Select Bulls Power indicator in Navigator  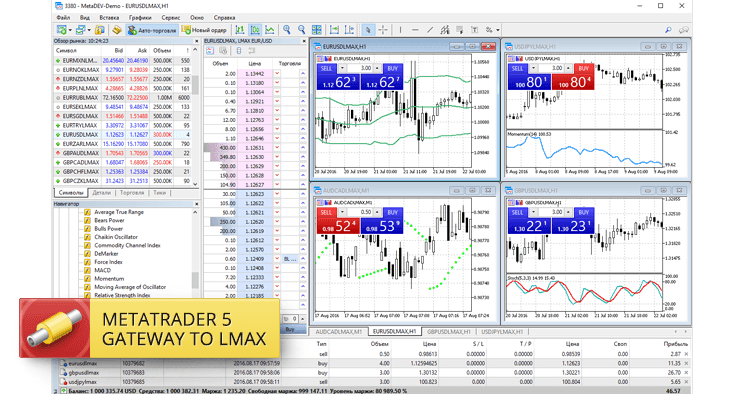(x=109, y=229)
